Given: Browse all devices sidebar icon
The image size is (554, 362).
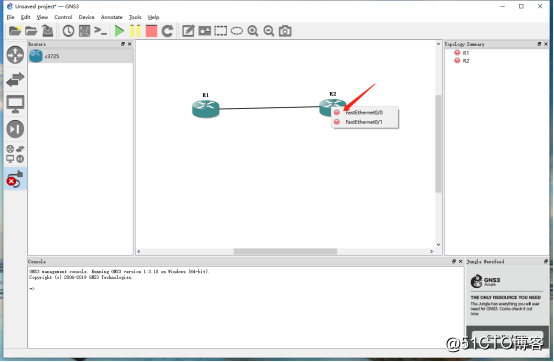Looking at the screenshot, I should (x=15, y=154).
